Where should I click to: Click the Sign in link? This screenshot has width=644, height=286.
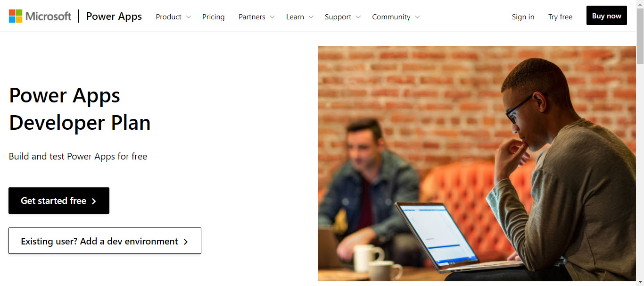click(523, 17)
